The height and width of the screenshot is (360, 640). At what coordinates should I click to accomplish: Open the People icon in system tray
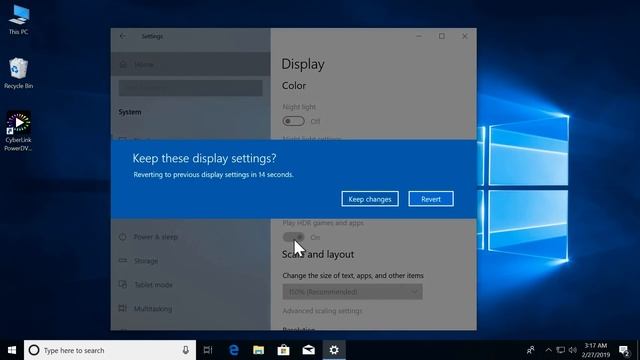pyautogui.click(x=531, y=350)
